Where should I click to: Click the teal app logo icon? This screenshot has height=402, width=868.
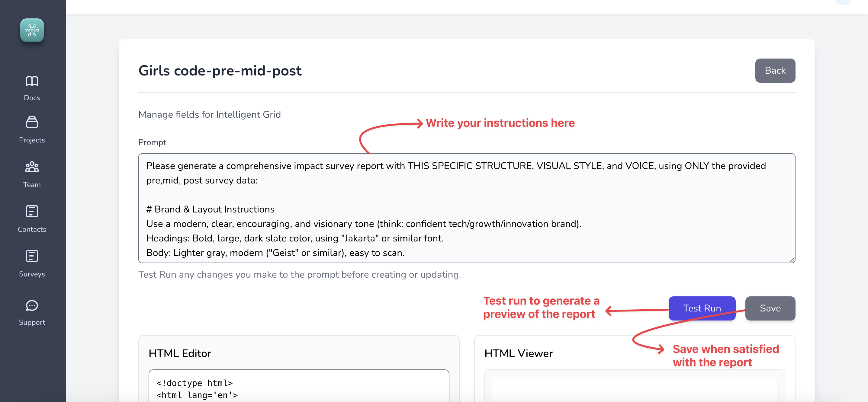32,30
